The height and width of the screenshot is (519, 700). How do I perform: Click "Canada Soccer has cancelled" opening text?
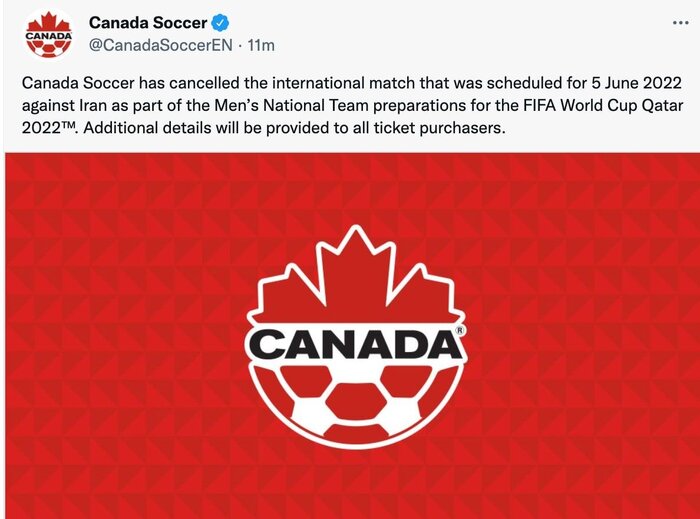point(109,82)
